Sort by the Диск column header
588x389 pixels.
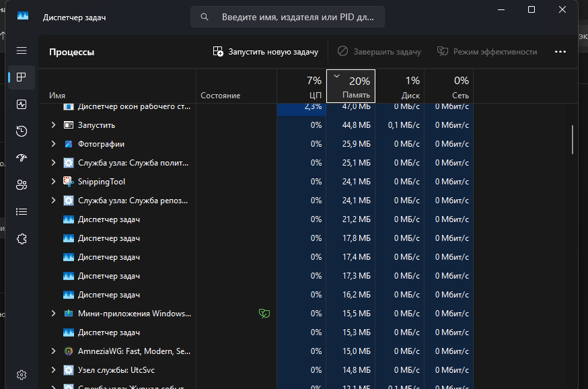click(400, 86)
